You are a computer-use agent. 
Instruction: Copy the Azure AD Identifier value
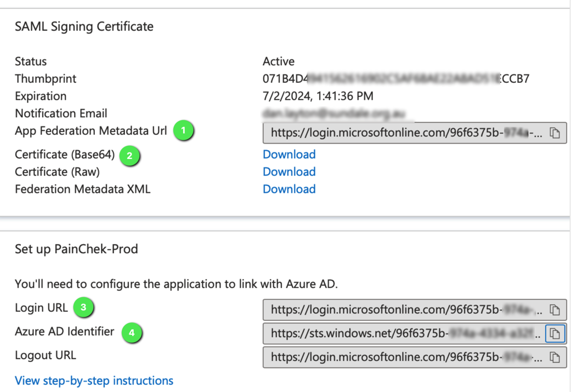tap(555, 333)
